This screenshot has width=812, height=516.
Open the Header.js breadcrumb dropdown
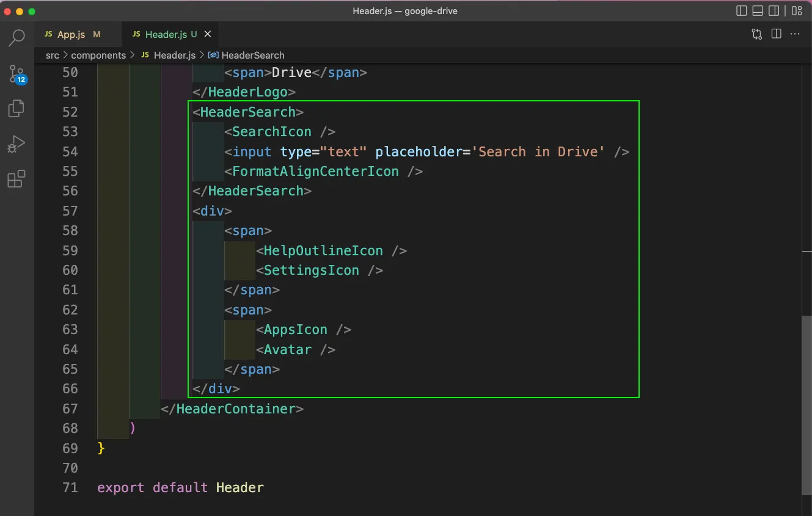pos(174,55)
